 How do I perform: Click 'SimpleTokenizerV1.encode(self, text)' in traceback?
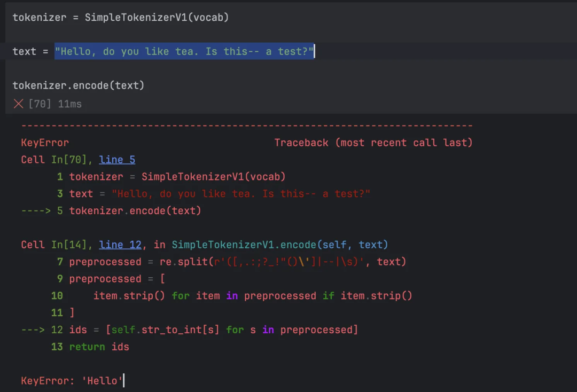[279, 245]
